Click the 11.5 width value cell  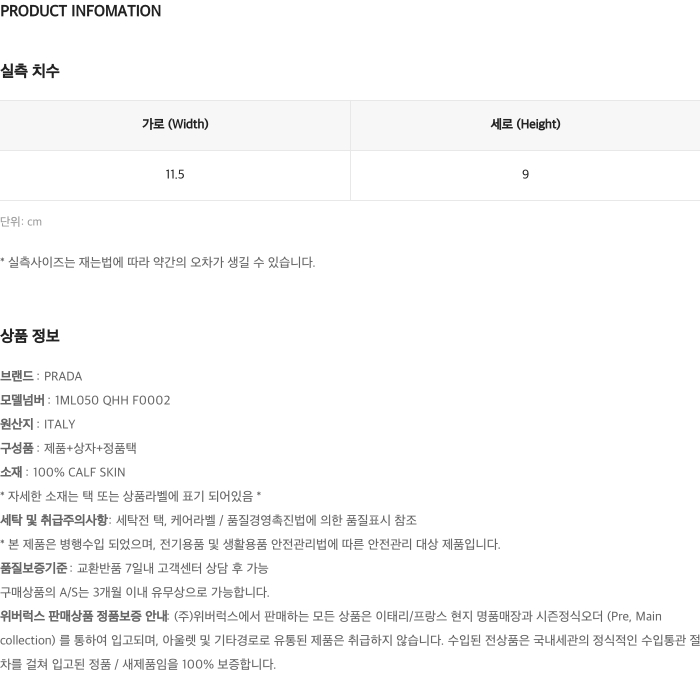click(x=175, y=175)
